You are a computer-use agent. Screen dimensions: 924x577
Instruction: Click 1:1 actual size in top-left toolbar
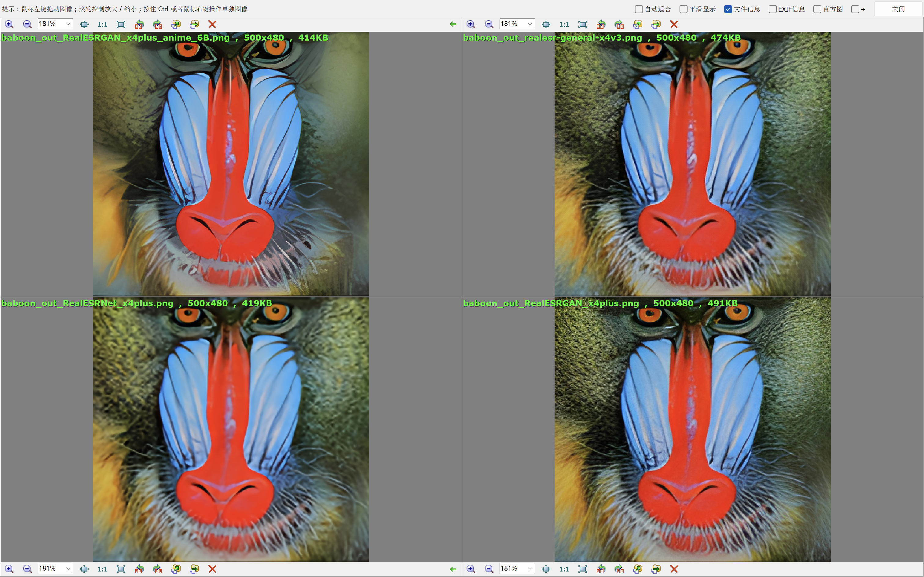(102, 24)
